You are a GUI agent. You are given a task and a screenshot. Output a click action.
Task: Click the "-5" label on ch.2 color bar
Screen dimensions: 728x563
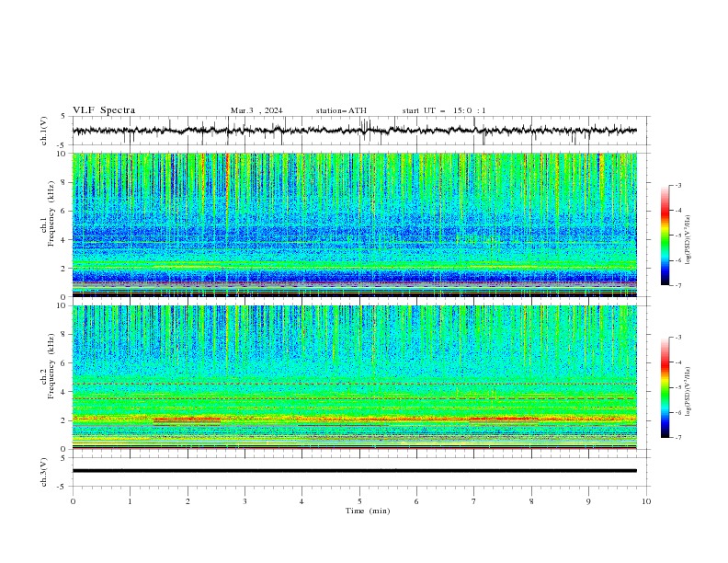tap(677, 387)
